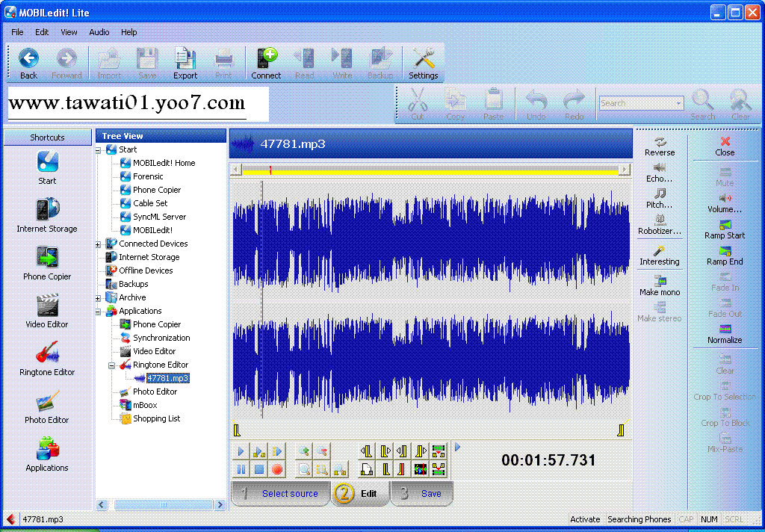The width and height of the screenshot is (765, 532).
Task: Move the end marker right
Action: (x=421, y=451)
